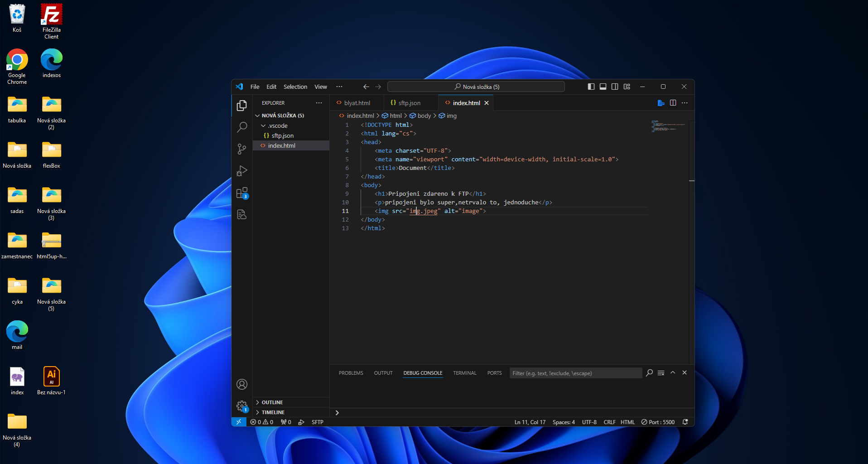Click the remote window indicator in status bar
Viewport: 868px width, 464px height.
click(x=239, y=422)
